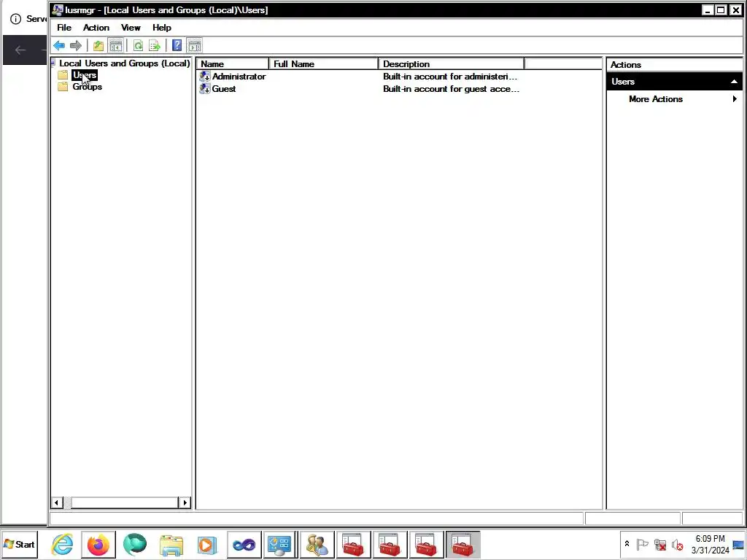The width and height of the screenshot is (747, 560).
Task: Sort by the Full Name column header
Action: [323, 64]
